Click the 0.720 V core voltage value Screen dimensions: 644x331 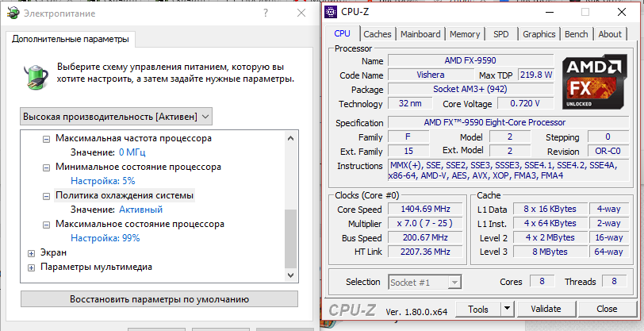click(x=525, y=103)
